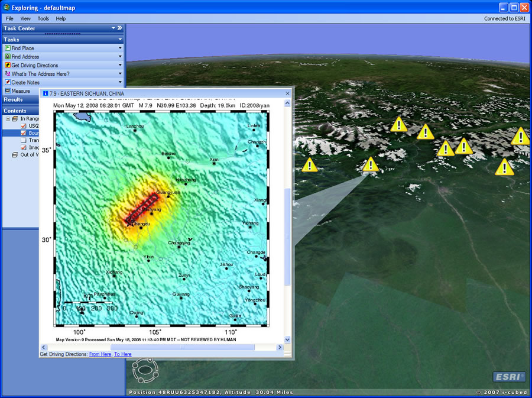Click the 7.9 - EASTERN SICHUAN, CHINA popup title
532x398 pixels.
point(87,93)
